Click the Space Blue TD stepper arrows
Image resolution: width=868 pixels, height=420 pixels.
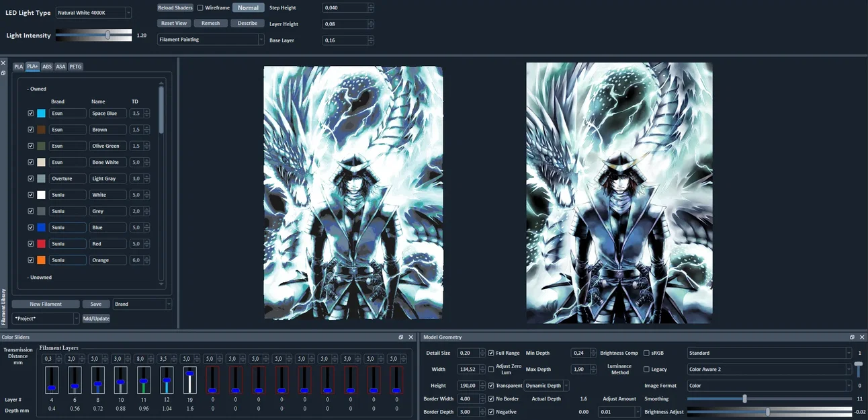coord(146,114)
